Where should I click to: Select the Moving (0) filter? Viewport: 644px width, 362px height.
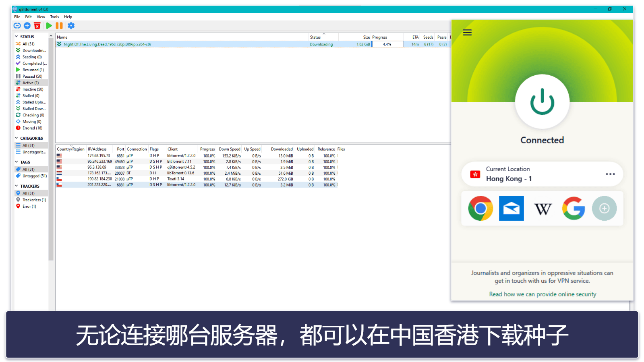pyautogui.click(x=31, y=122)
